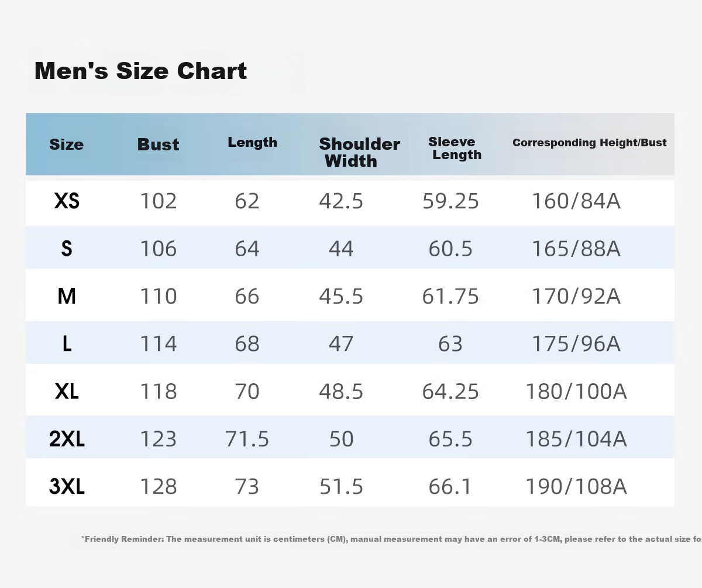Viewport: 702px width, 588px height.
Task: Select the Bust column header
Action: [x=158, y=145]
